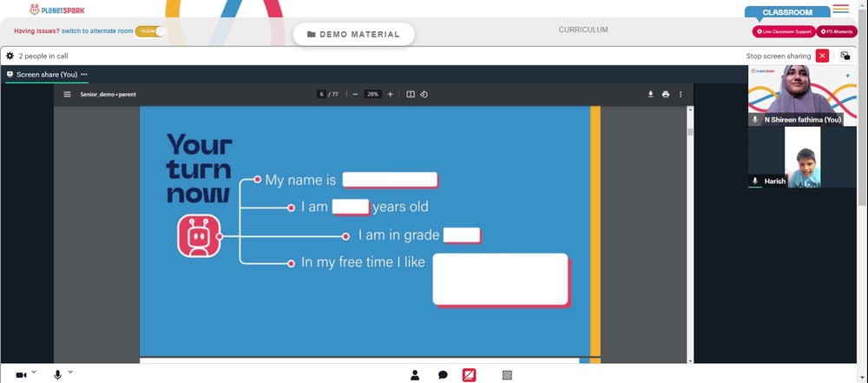Click the "In my free time" blank box
868x383 pixels.
coord(501,280)
